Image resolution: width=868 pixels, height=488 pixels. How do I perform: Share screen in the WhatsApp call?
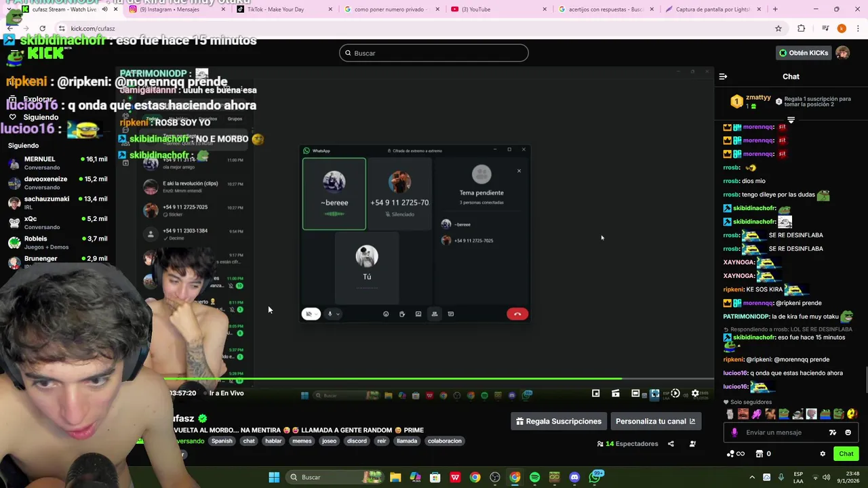[x=418, y=314]
